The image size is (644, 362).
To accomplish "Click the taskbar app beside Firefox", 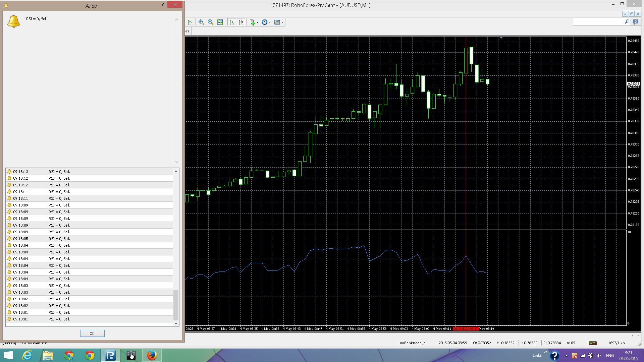I will (x=131, y=355).
